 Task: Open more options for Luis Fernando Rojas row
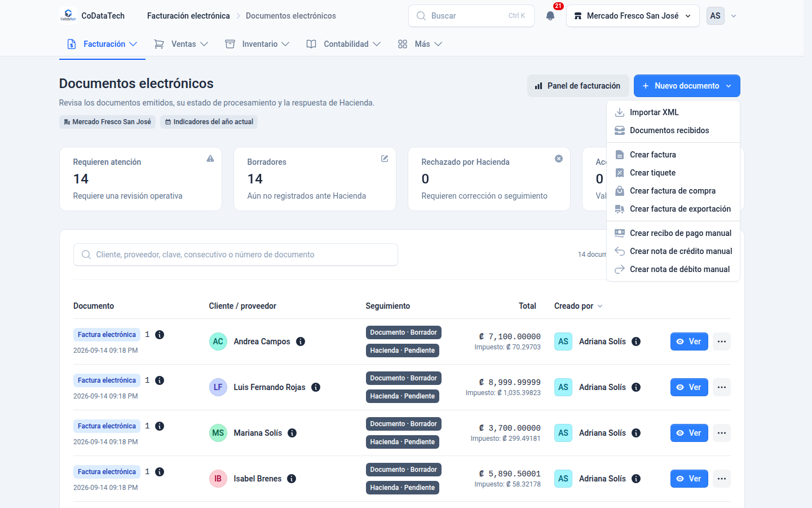click(x=722, y=387)
